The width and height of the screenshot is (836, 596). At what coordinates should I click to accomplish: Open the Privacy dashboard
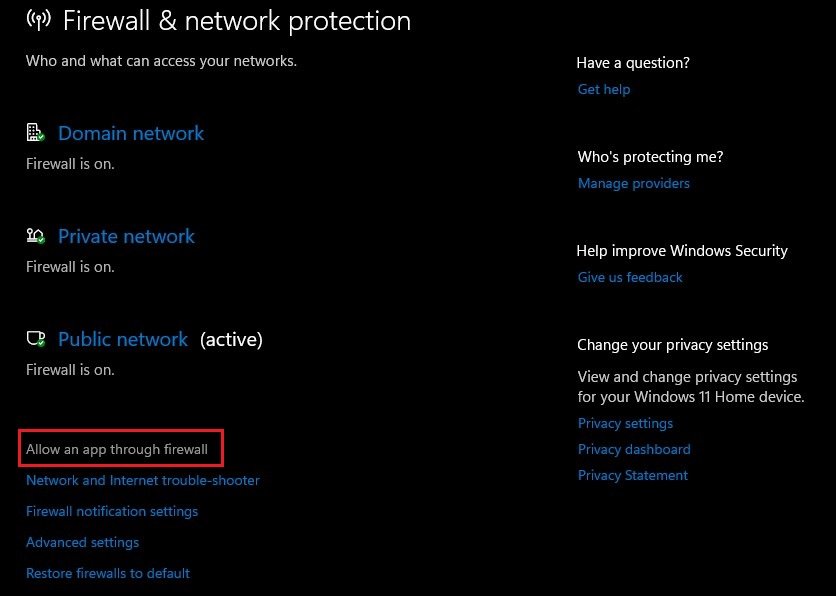pos(634,449)
